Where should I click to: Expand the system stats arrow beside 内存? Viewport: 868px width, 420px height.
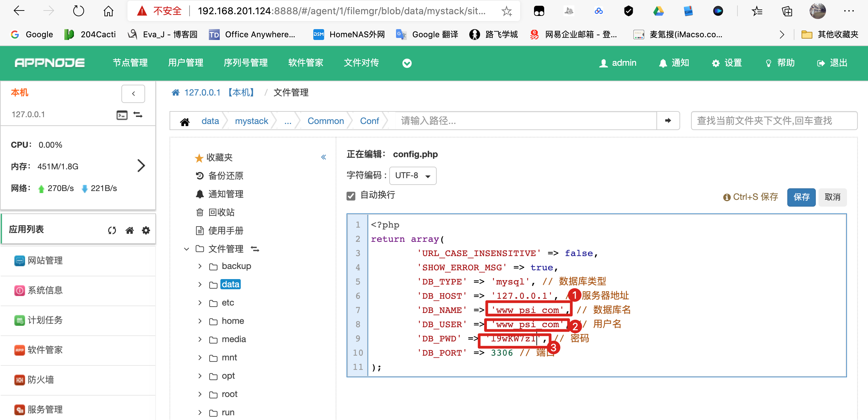(141, 166)
